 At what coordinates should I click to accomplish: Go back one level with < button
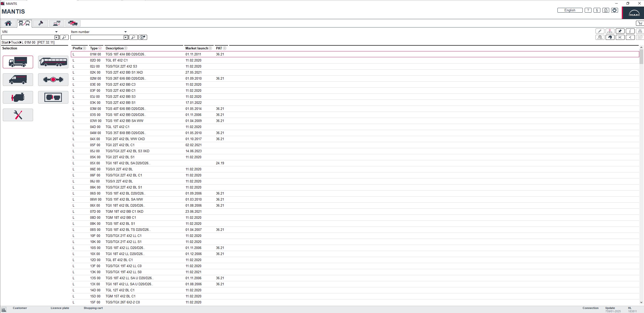[x=630, y=37]
